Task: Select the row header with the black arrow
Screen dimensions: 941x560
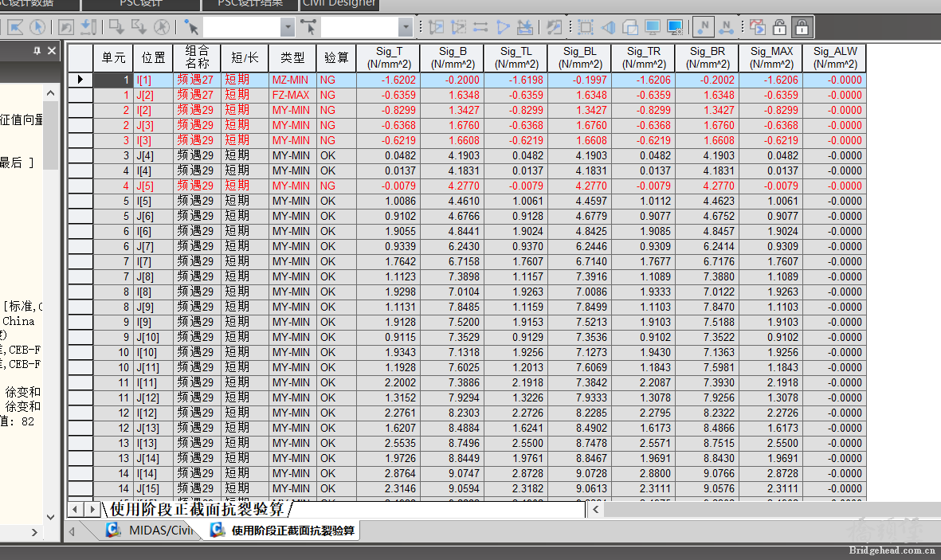Action: (80, 80)
